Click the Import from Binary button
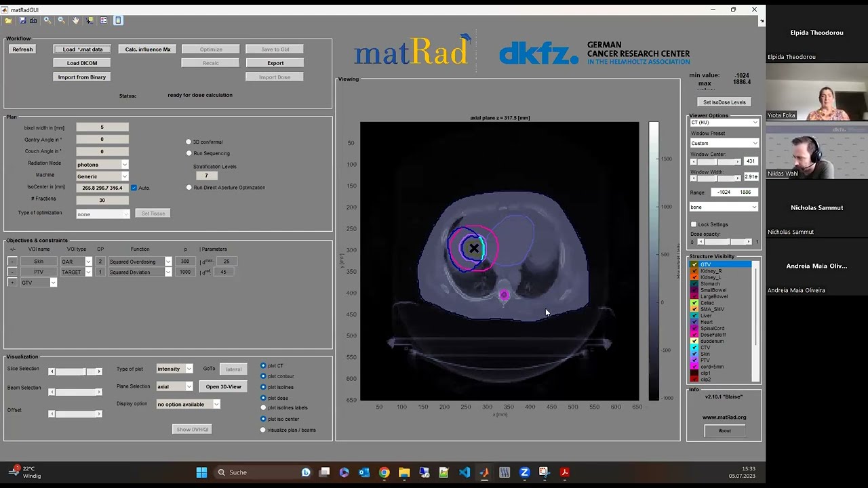Screen dimensions: 868x488 82,77
